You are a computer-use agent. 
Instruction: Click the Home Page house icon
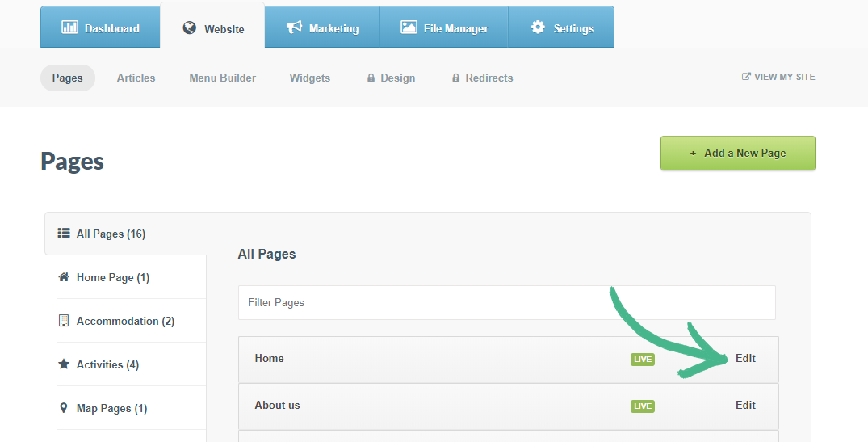64,277
